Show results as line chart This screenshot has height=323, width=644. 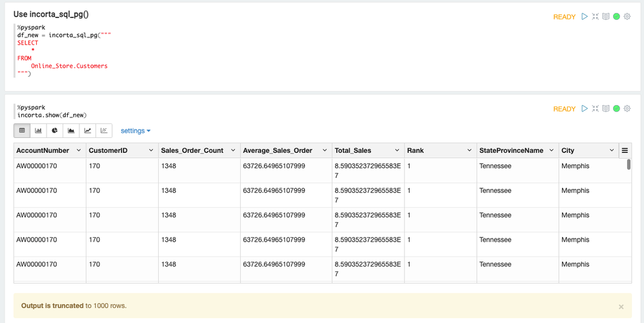[88, 131]
